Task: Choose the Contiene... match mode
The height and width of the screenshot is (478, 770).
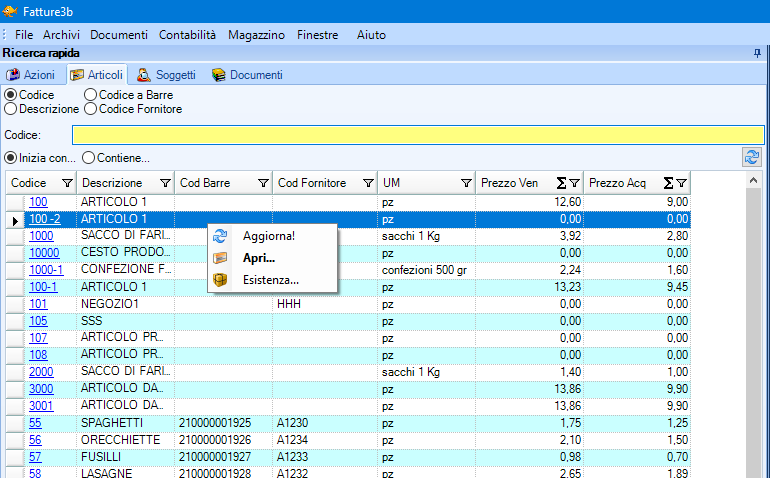Action: click(89, 157)
